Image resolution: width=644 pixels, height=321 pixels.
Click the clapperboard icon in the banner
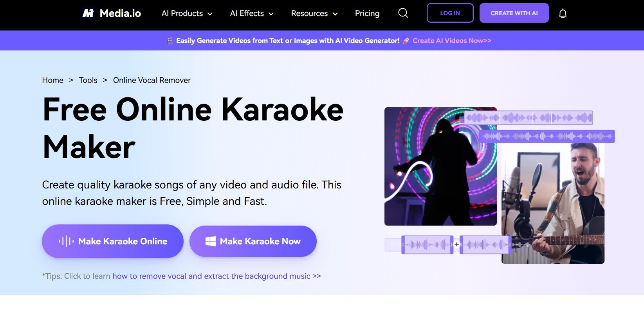tap(170, 41)
